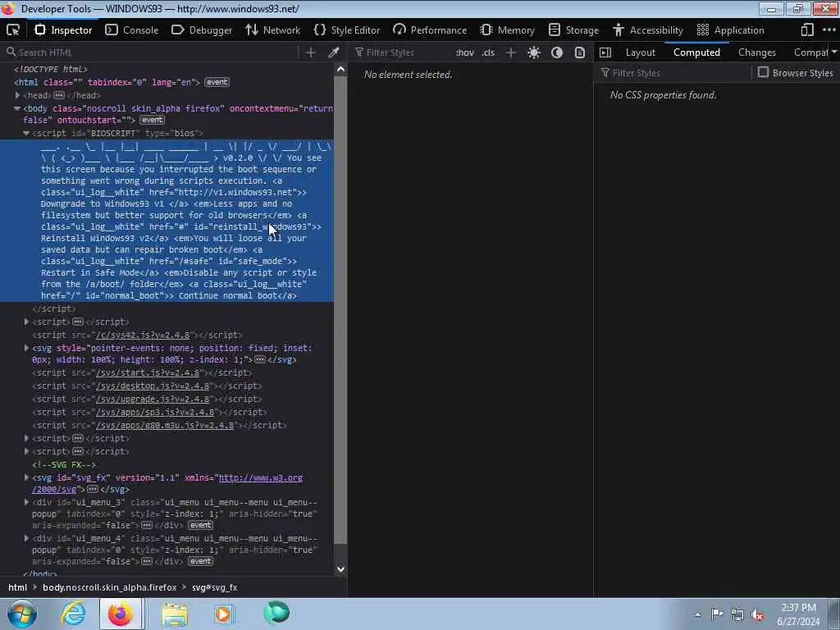Select svg#svg_fx breadcrumb
The image size is (840, 630).
[214, 587]
